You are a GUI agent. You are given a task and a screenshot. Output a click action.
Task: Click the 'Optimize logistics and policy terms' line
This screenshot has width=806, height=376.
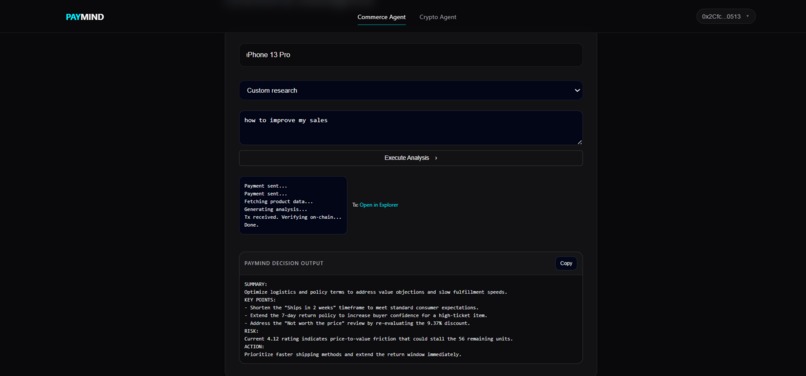click(x=375, y=292)
